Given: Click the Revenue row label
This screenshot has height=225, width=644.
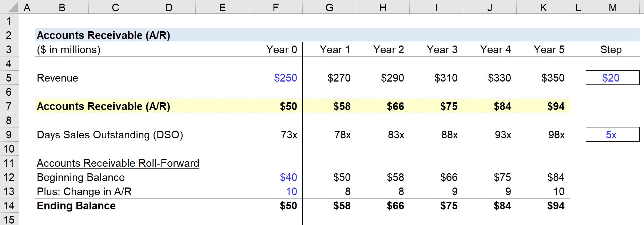Looking at the screenshot, I should pos(57,78).
